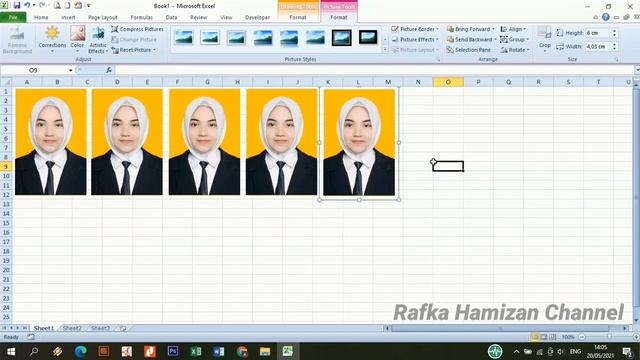This screenshot has width=640, height=360.
Task: Switch to the Home tab
Action: click(41, 17)
